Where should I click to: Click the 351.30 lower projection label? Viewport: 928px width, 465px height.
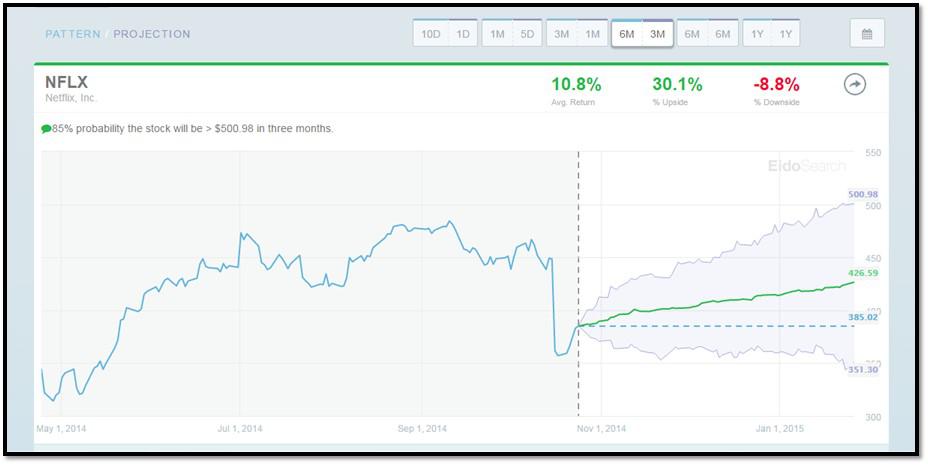pos(863,370)
